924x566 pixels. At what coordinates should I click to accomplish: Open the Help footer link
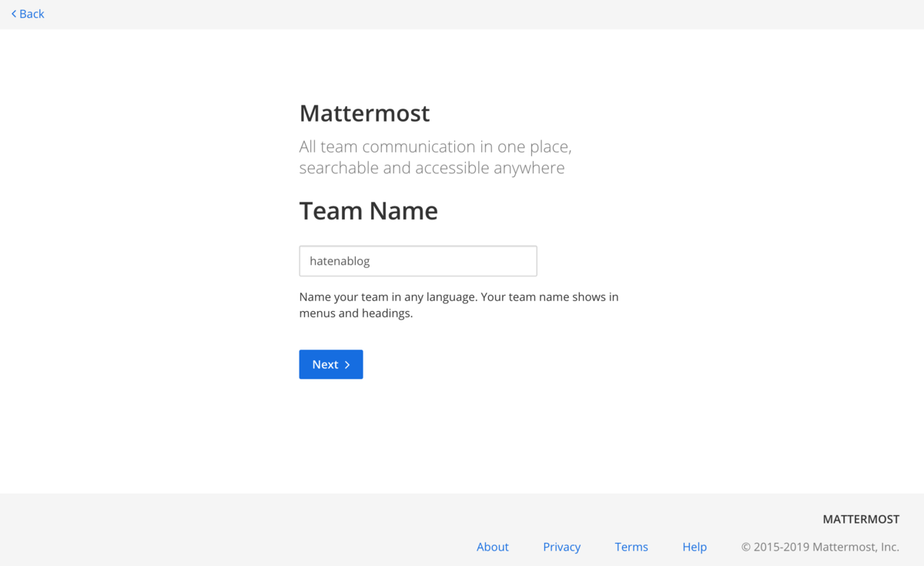coord(695,547)
